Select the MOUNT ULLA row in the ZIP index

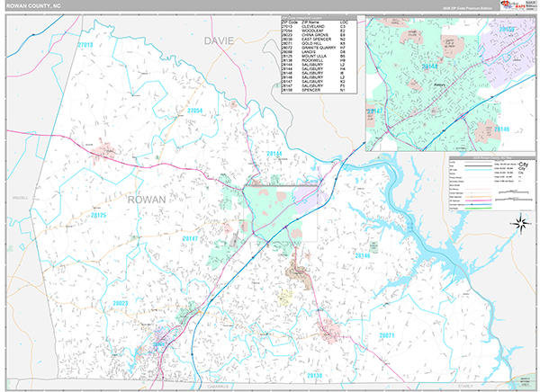click(319, 56)
